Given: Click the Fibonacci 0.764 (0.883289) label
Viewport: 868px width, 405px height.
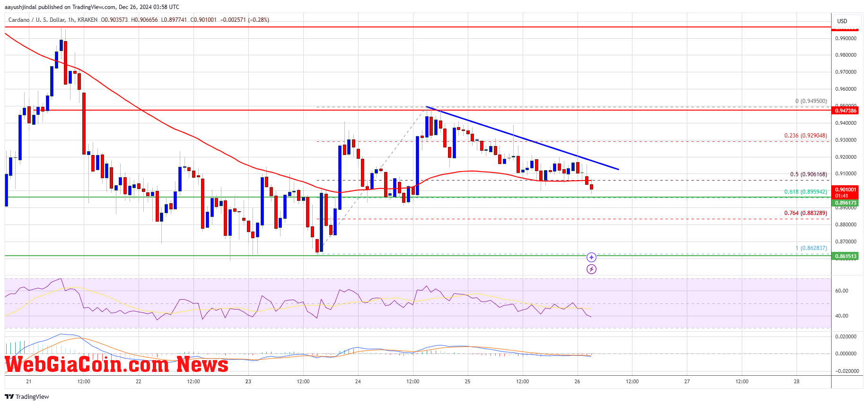Looking at the screenshot, I should [x=806, y=213].
